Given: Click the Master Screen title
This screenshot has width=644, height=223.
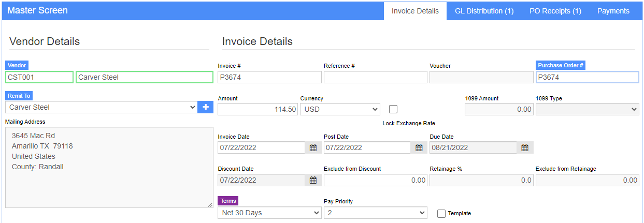Looking at the screenshot, I should (37, 10).
